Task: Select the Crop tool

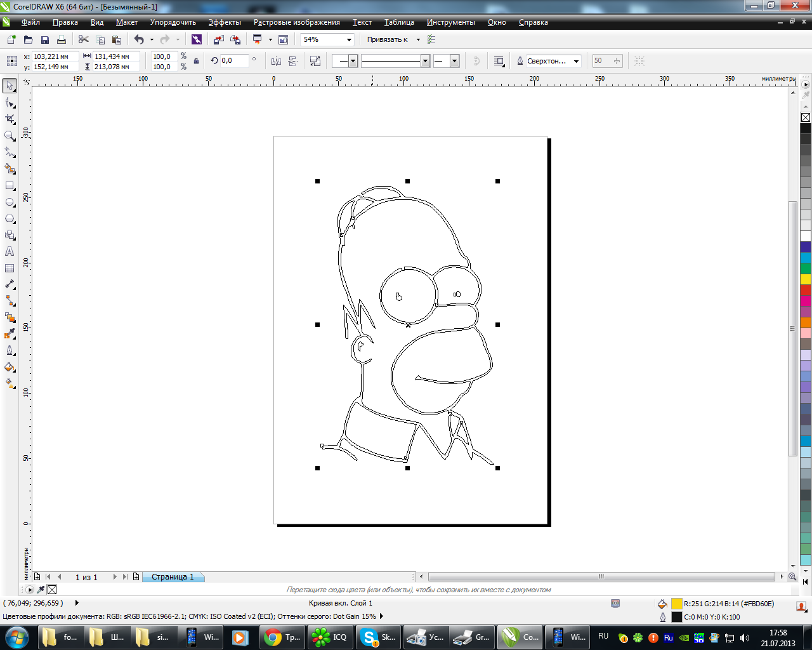Action: [10, 119]
